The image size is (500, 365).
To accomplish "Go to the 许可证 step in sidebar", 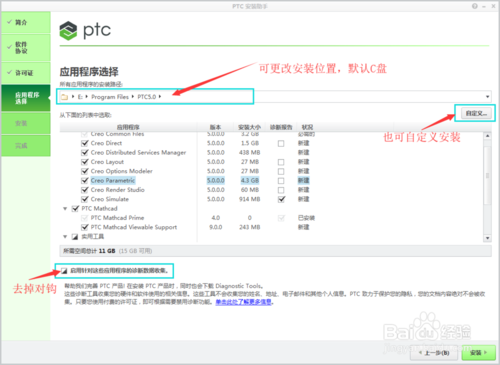I will [x=26, y=73].
